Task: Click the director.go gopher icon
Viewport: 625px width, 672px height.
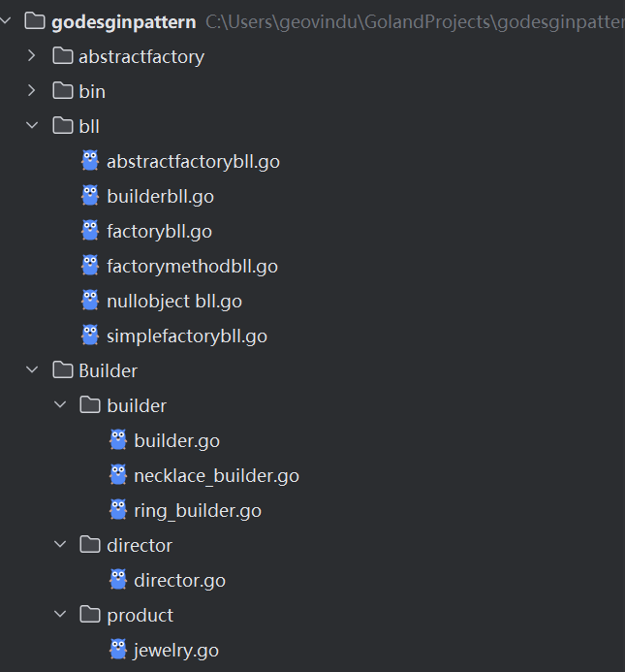Action: pos(118,580)
